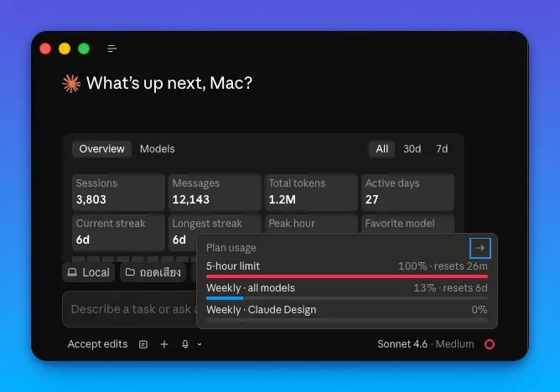560x392 pixels.
Task: Click the Sessions 3,803 card
Action: pyautogui.click(x=118, y=193)
